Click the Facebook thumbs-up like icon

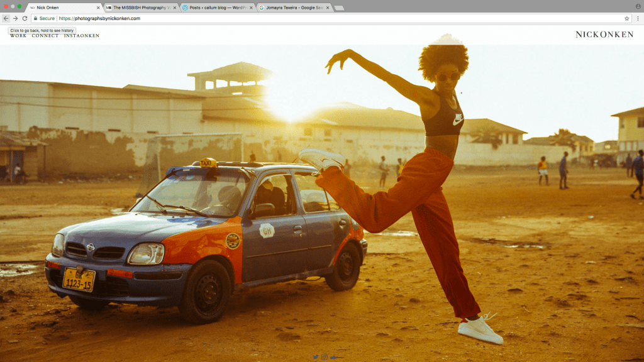click(x=333, y=357)
